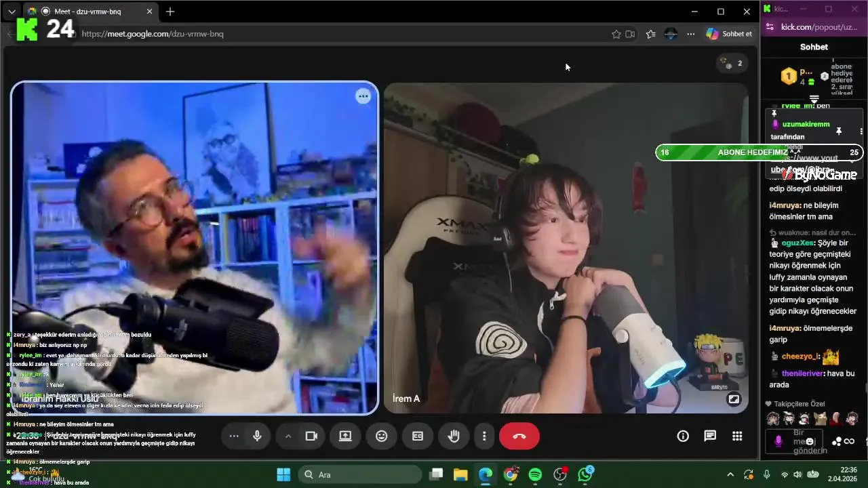Screen dimensions: 868x488
Task: Show participants count badge
Action: 732,63
